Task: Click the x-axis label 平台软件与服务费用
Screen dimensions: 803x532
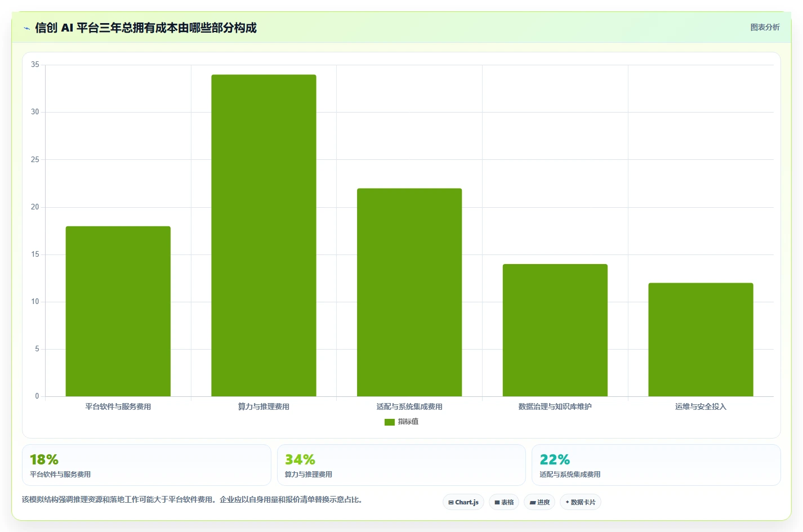Action: 118,406
